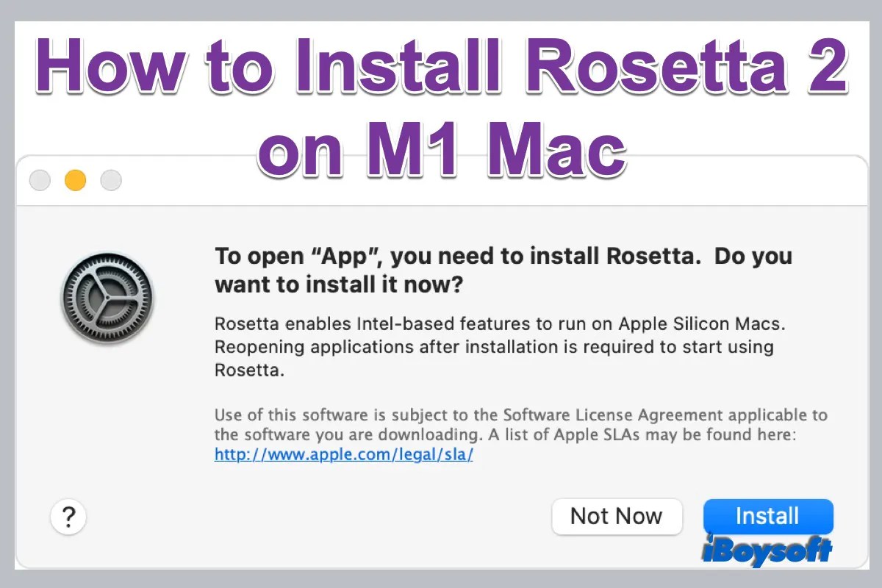Select the 'How to Install Rosetta 2' heading
This screenshot has height=588, width=882.
click(x=441, y=68)
